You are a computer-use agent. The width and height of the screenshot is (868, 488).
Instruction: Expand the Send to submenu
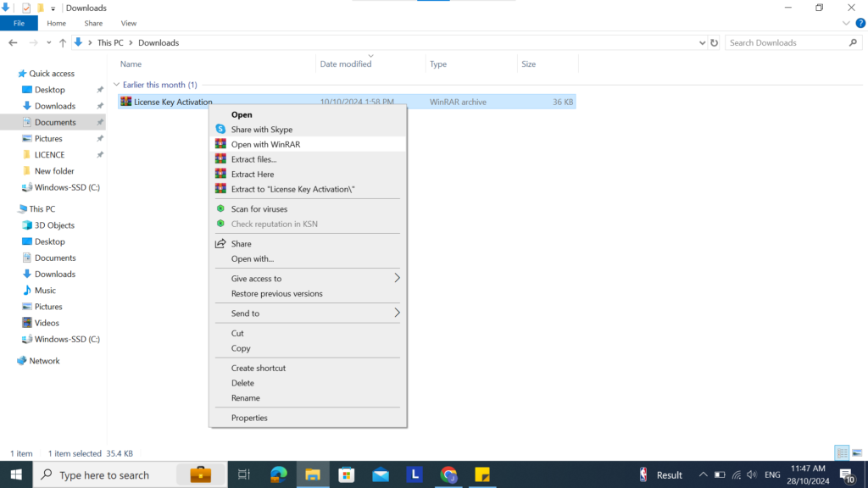pyautogui.click(x=308, y=313)
